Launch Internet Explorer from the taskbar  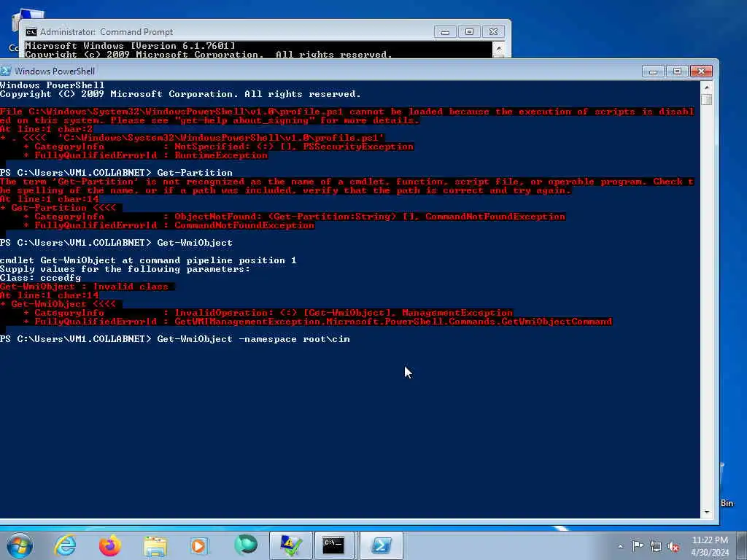point(65,545)
